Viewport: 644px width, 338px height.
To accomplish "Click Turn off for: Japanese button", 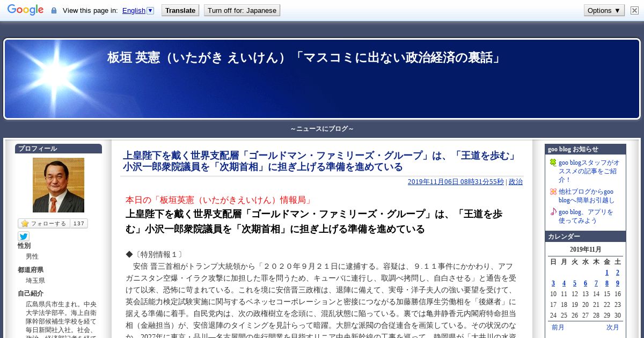I will point(242,10).
